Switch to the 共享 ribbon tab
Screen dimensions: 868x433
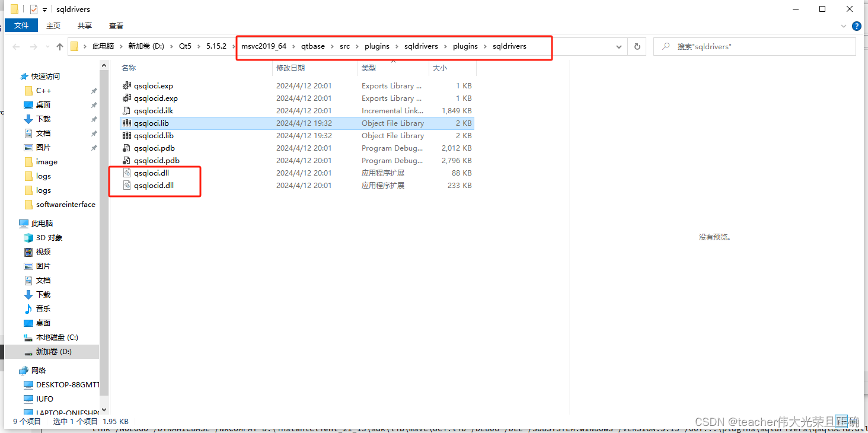click(x=85, y=26)
